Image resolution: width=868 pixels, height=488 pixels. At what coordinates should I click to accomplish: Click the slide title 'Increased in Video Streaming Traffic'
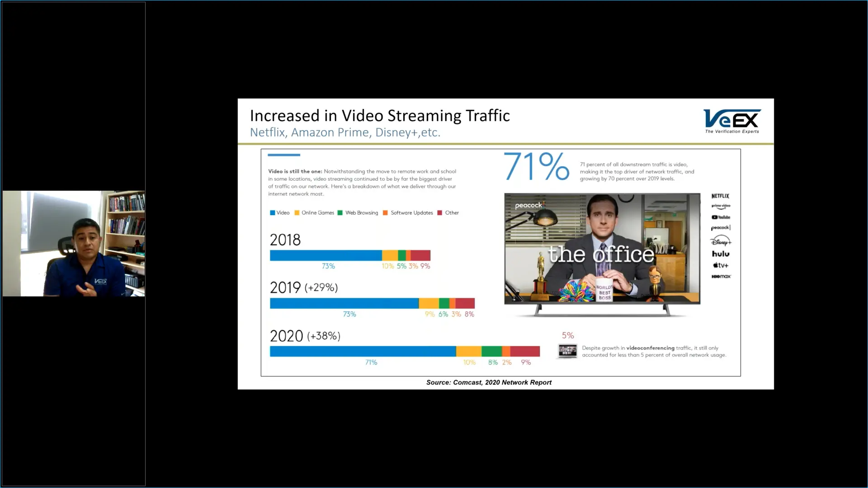(380, 116)
